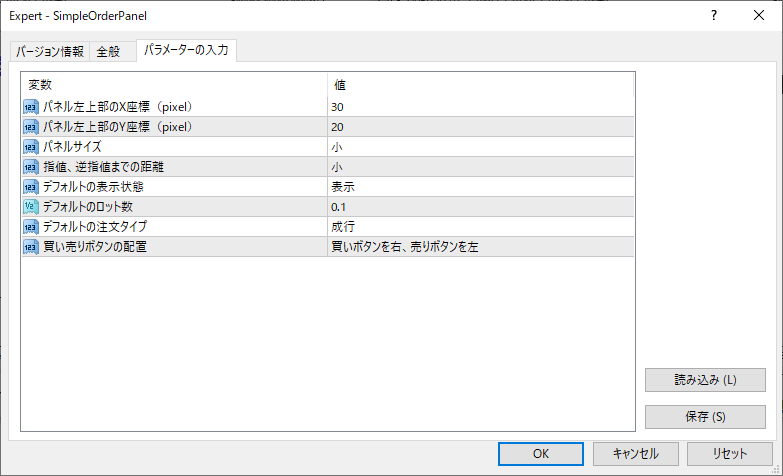Click the キャンセル button
Viewport: 783px width, 476px height.
636,454
